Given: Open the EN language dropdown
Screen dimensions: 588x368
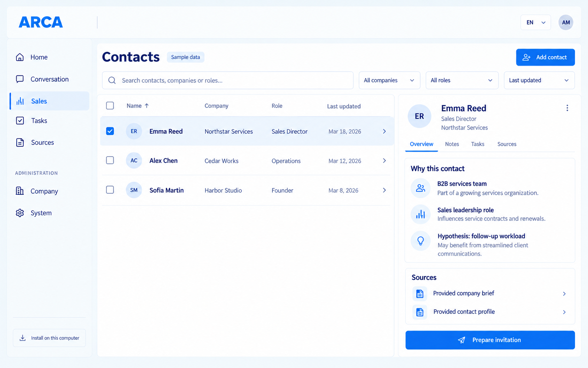Looking at the screenshot, I should click(x=536, y=23).
